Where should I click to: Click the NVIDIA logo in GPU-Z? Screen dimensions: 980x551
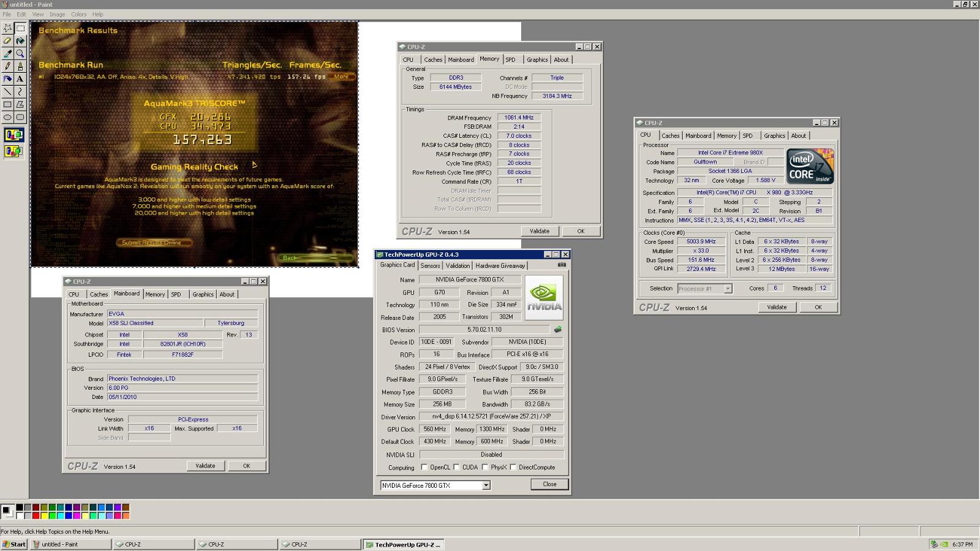(x=544, y=297)
